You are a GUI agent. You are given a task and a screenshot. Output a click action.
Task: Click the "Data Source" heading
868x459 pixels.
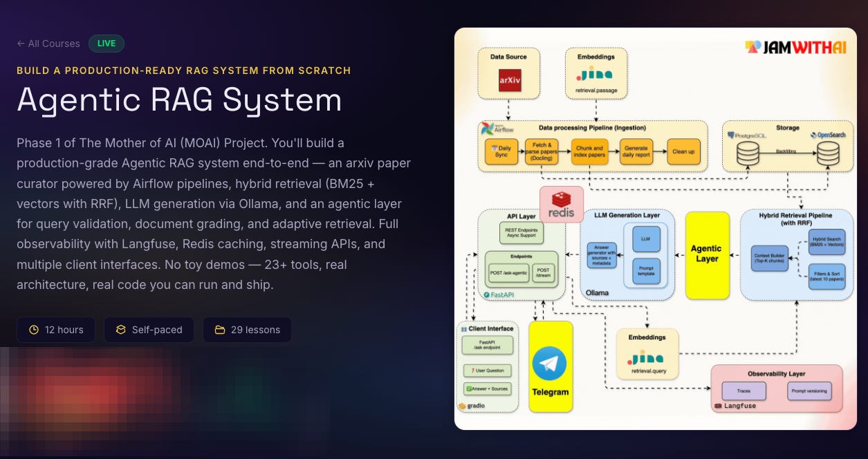pyautogui.click(x=508, y=57)
